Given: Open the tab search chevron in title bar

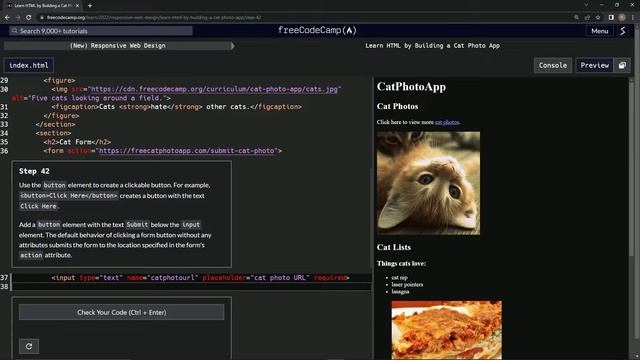Looking at the screenshot, I should (586, 5).
